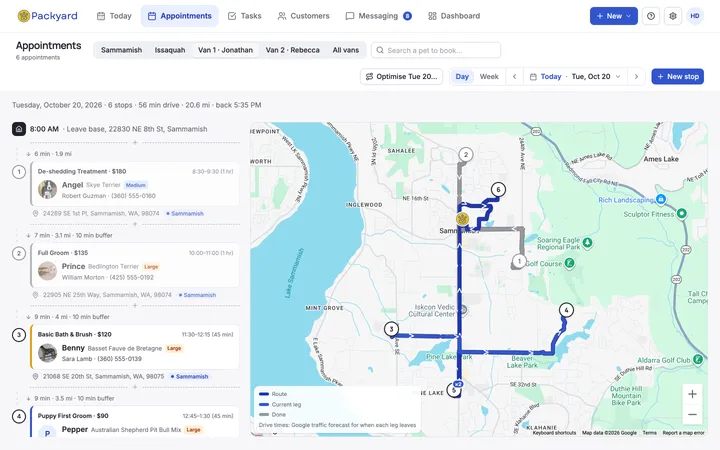Open the HD user avatar menu

coord(695,16)
